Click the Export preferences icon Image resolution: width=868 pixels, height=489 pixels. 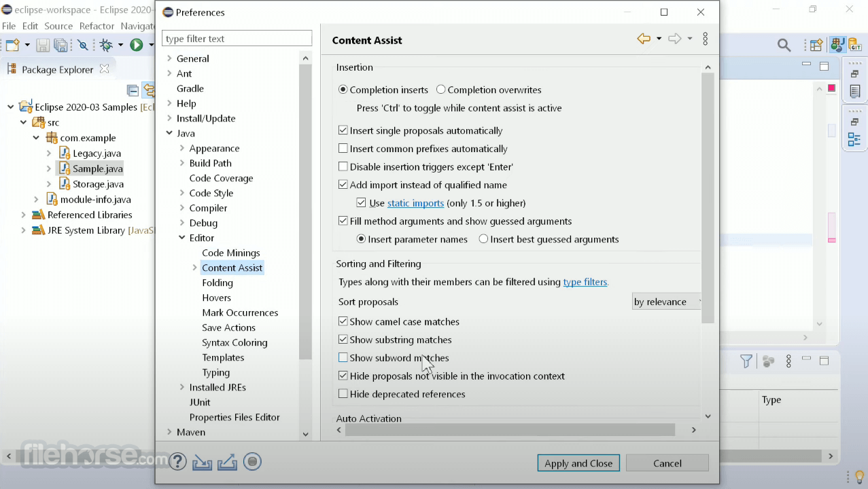click(x=227, y=463)
